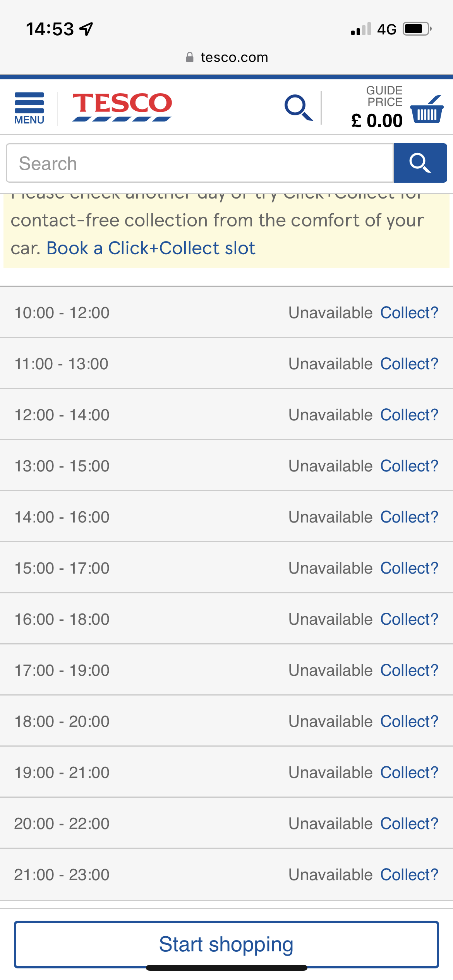Tap the battery indicator icon
Screen dimensions: 453x980
[417, 29]
